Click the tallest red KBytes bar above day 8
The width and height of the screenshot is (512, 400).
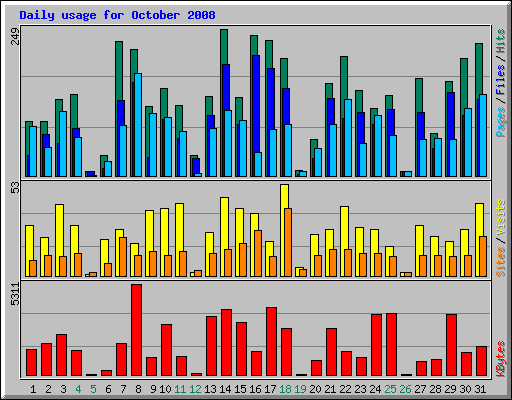136,330
